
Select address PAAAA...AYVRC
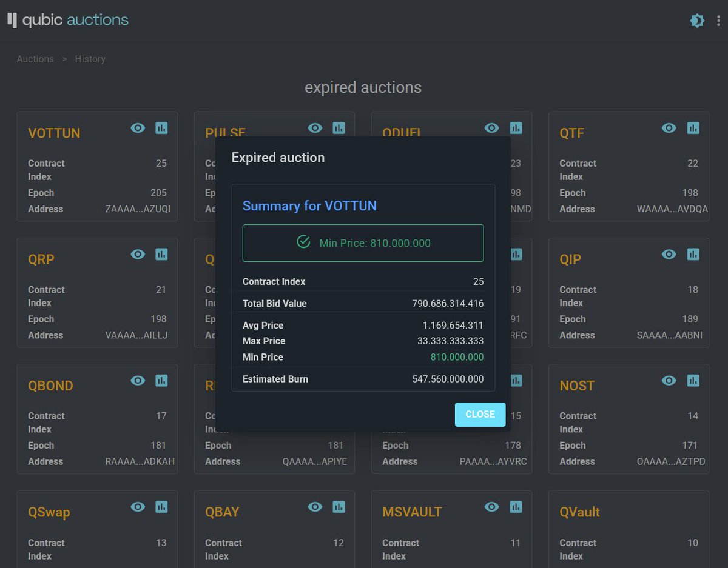493,461
